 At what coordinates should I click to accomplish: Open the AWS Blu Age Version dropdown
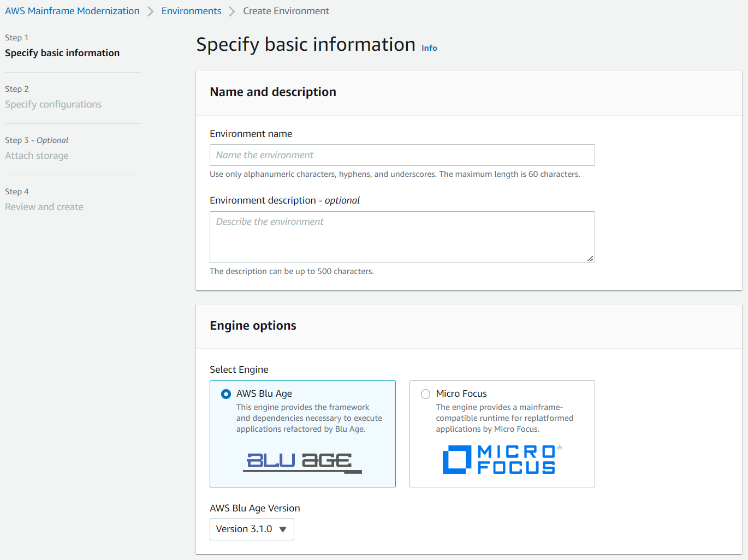pos(252,529)
